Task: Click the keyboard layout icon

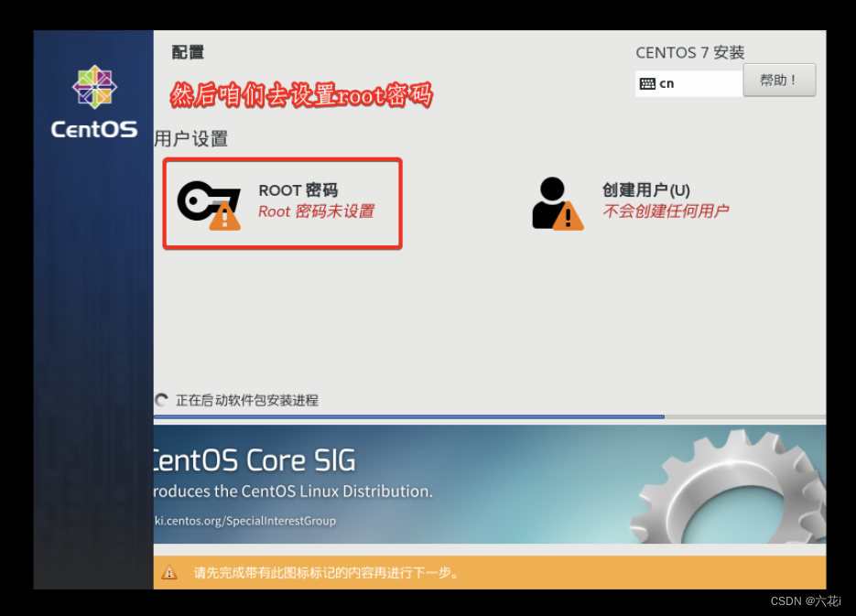Action: click(647, 83)
